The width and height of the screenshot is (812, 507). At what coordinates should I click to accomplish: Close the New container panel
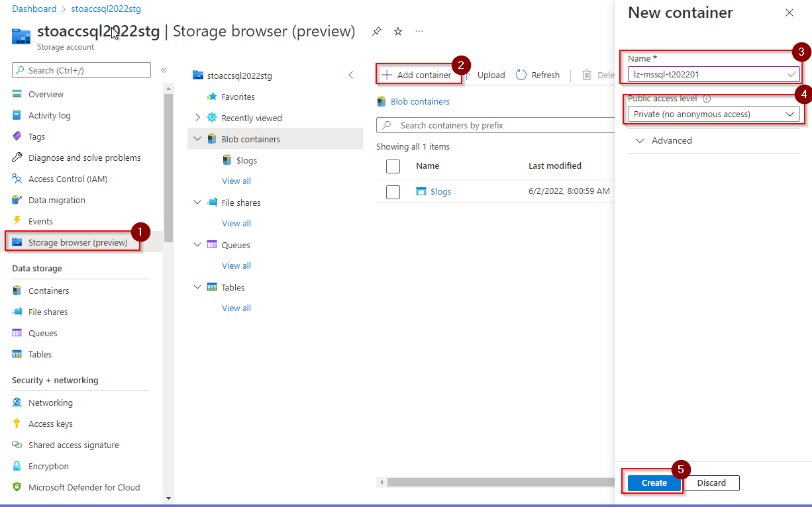click(x=789, y=13)
